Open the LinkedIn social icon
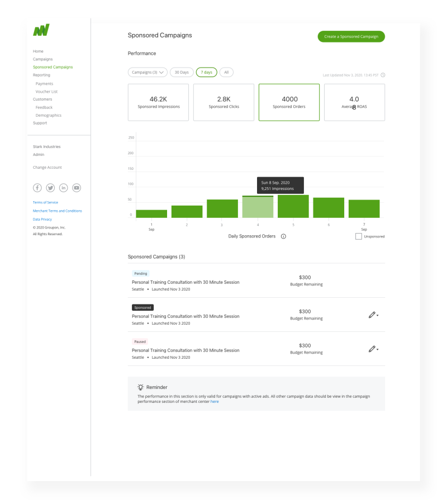Screen dimensions: 447x504 [63, 188]
